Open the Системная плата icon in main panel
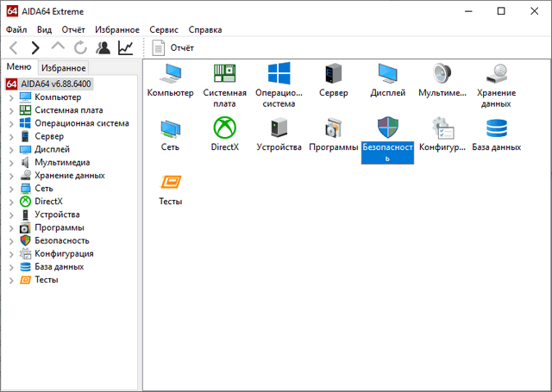The image size is (552, 392). pyautogui.click(x=224, y=75)
